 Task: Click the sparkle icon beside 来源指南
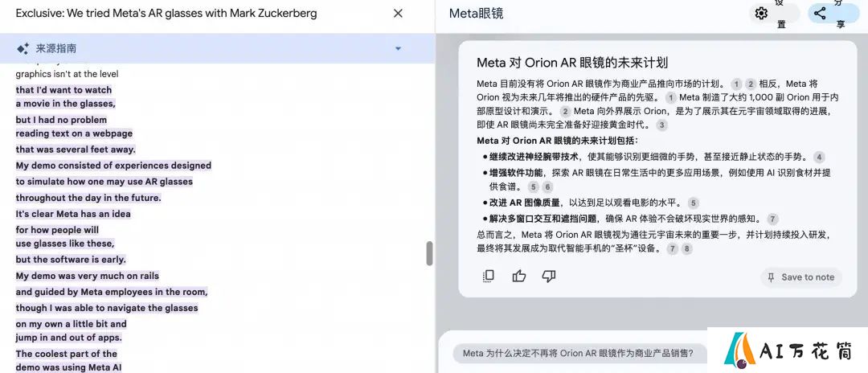23,49
